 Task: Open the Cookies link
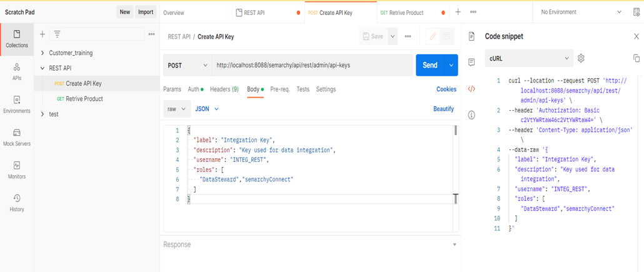[446, 89]
